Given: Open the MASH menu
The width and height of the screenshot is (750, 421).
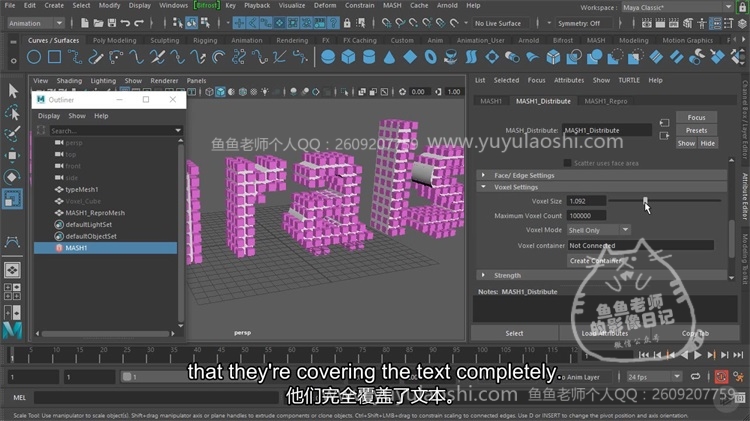Looking at the screenshot, I should coord(392,5).
